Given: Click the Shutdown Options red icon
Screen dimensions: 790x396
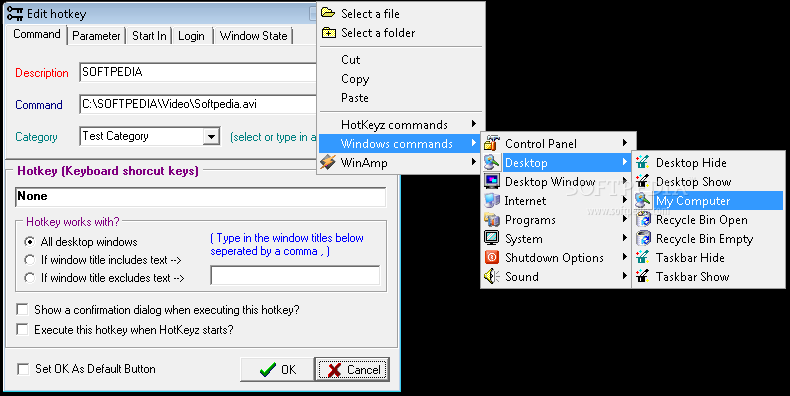Looking at the screenshot, I should (492, 257).
